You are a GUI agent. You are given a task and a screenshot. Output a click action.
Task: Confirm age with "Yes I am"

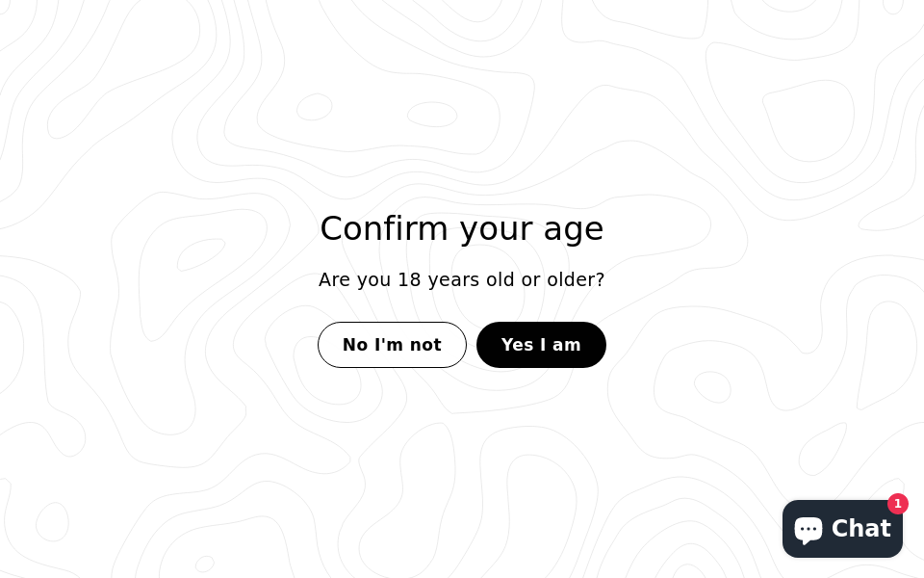541,345
